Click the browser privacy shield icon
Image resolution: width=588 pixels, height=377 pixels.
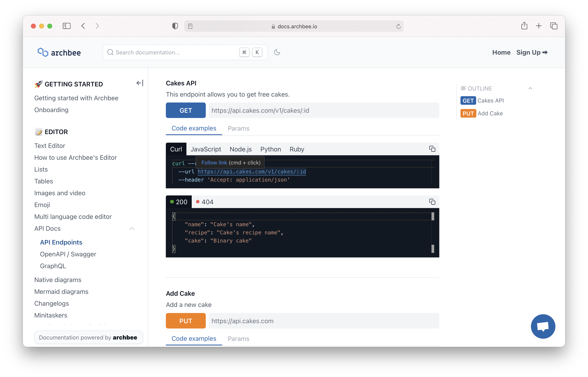[175, 26]
